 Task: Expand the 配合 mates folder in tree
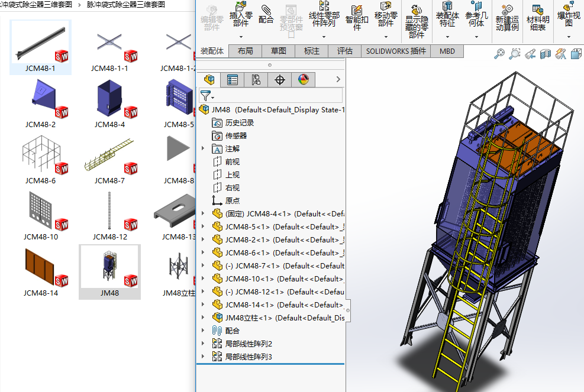click(x=203, y=331)
